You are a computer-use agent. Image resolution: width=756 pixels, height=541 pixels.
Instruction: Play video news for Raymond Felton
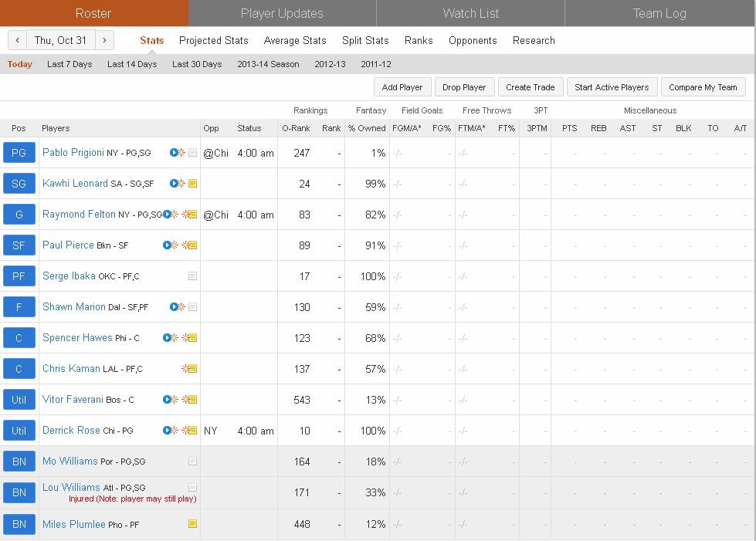point(168,215)
